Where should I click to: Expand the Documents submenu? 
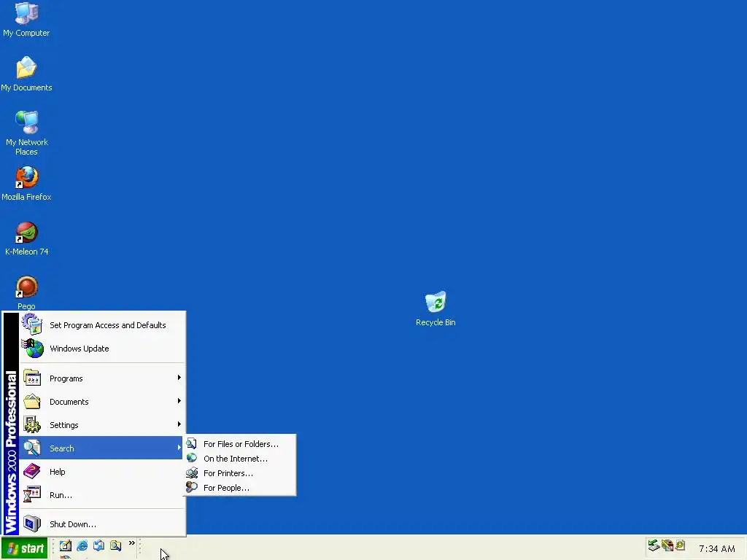(x=101, y=402)
